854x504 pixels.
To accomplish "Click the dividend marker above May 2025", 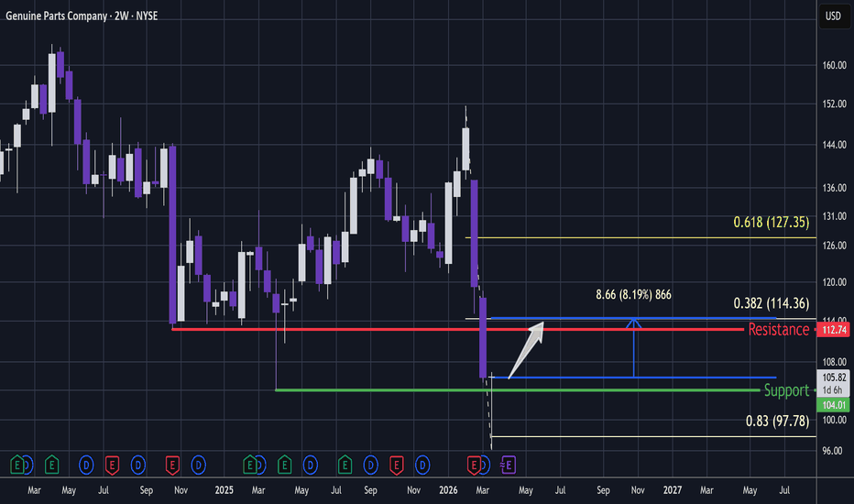I will [x=311, y=465].
